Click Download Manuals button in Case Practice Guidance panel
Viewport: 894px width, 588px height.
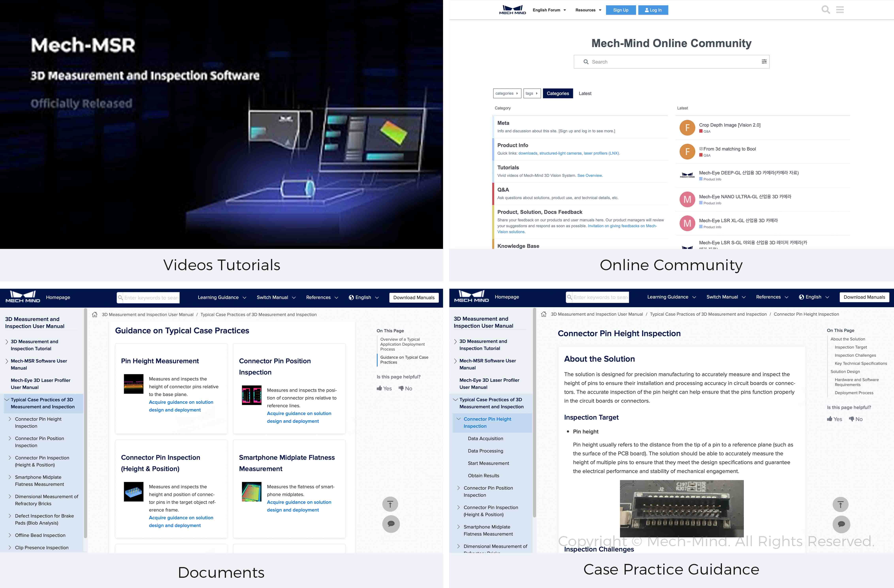pyautogui.click(x=864, y=297)
